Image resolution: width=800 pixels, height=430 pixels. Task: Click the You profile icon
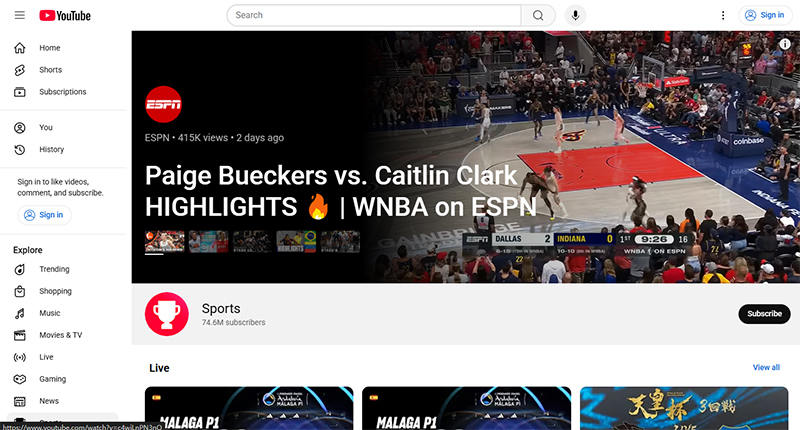pyautogui.click(x=19, y=128)
